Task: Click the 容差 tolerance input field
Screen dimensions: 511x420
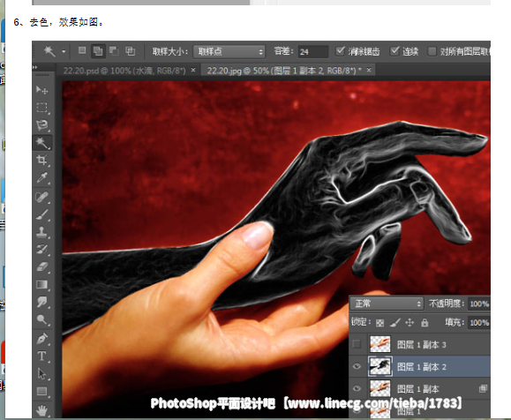Action: click(313, 51)
